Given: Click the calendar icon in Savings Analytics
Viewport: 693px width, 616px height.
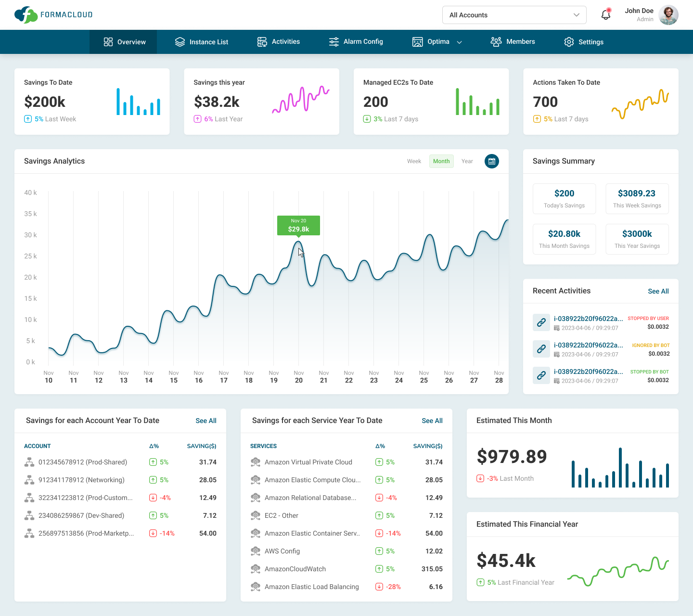Looking at the screenshot, I should (492, 161).
